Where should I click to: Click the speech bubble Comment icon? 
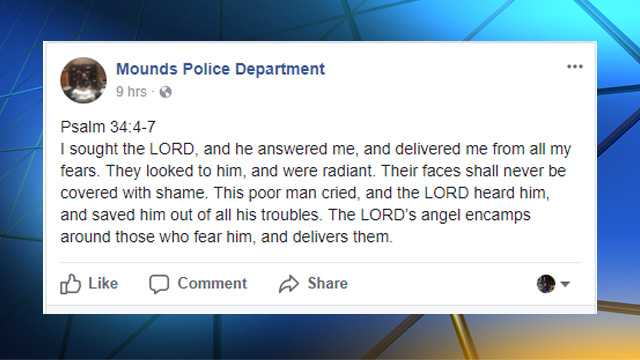[x=159, y=284]
